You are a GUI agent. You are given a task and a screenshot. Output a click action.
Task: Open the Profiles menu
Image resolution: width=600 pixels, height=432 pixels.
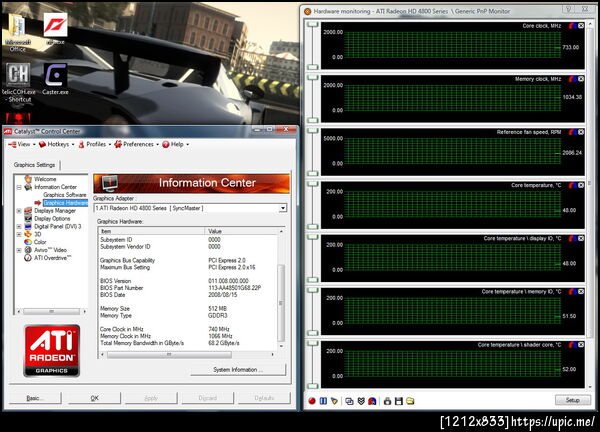(95, 144)
